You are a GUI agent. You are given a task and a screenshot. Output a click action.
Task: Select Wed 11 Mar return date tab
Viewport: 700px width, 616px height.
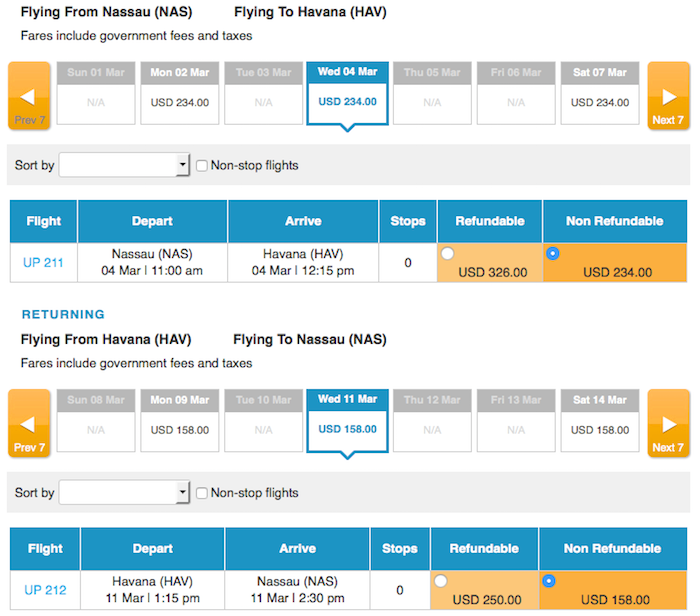point(347,421)
